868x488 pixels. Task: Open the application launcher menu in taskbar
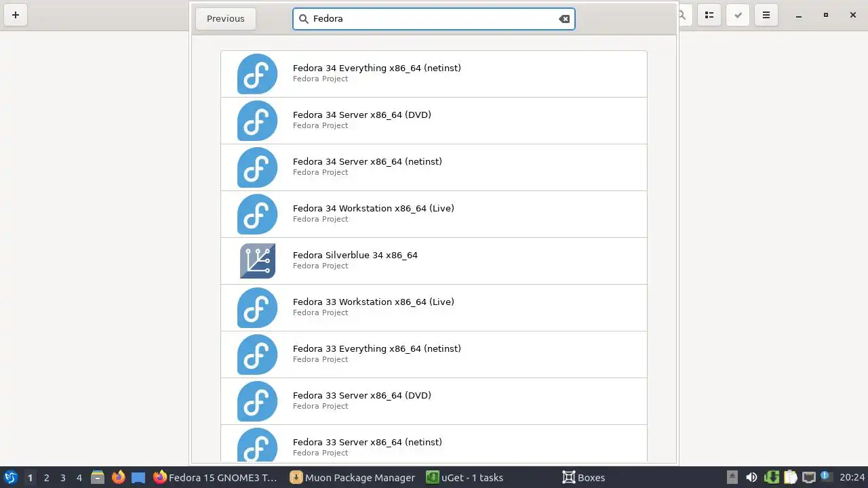click(x=10, y=477)
